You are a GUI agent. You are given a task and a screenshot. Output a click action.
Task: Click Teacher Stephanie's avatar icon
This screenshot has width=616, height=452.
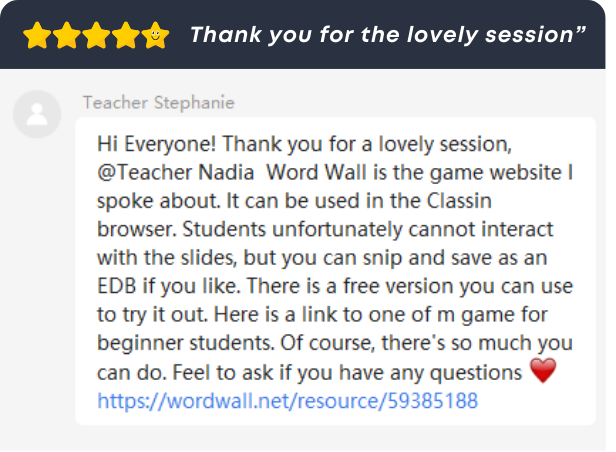click(x=37, y=114)
